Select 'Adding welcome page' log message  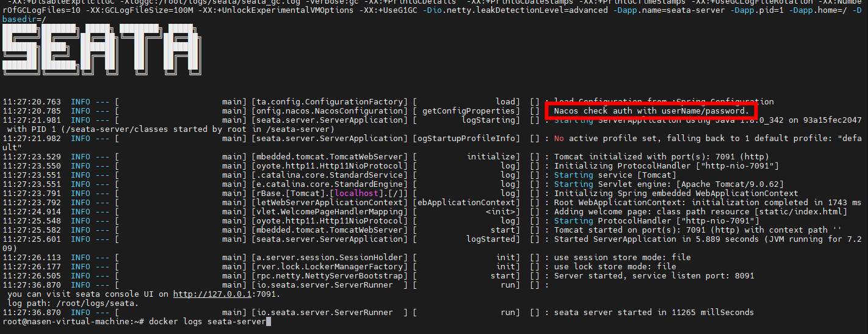click(700, 212)
